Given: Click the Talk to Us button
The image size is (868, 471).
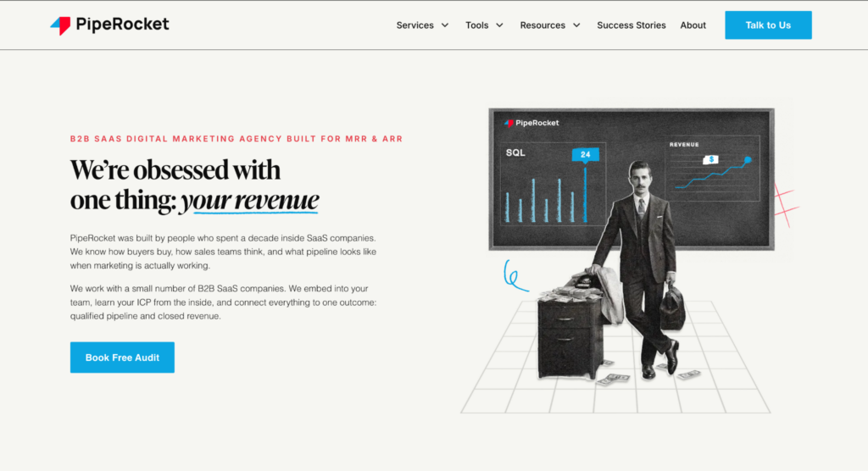Looking at the screenshot, I should (x=768, y=25).
